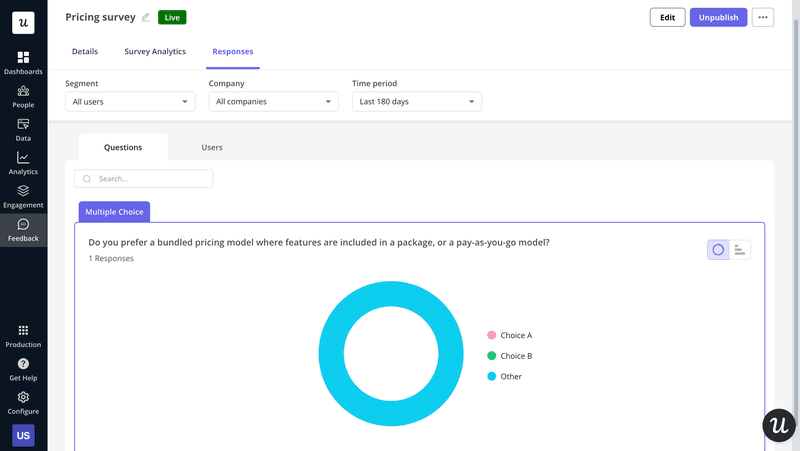Click the question search field

point(150,179)
